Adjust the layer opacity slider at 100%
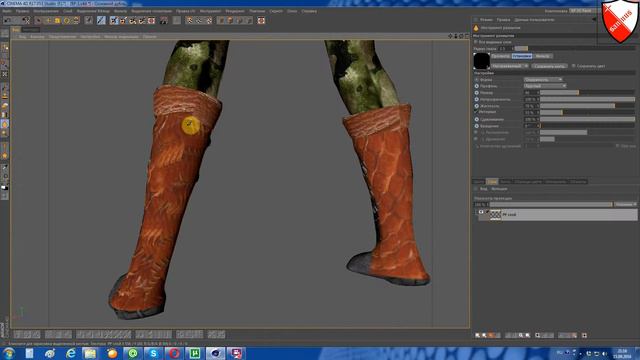Image resolution: width=640 pixels, height=360 pixels. pyautogui.click(x=551, y=204)
